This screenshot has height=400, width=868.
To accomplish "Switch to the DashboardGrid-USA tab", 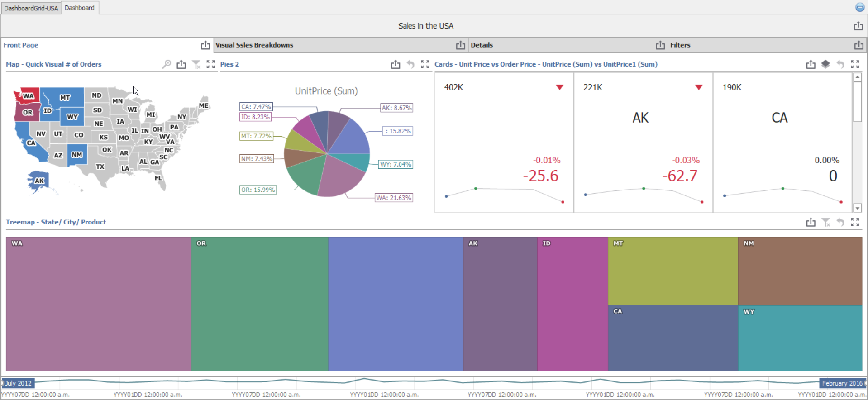I will (31, 8).
